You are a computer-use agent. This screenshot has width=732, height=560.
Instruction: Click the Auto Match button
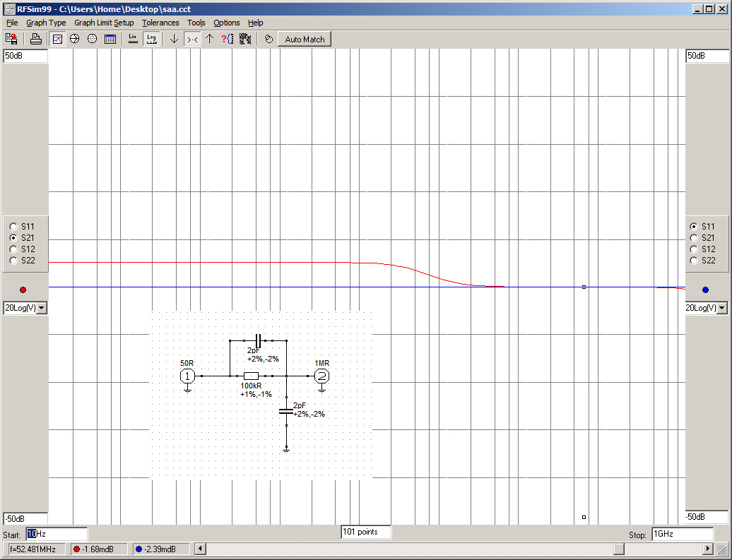305,40
